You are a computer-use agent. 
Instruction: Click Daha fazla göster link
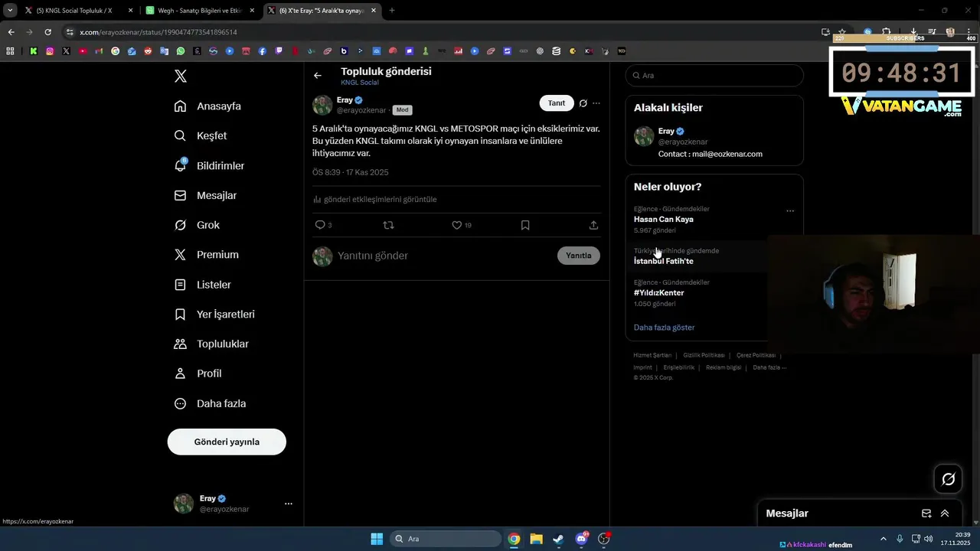[665, 328]
